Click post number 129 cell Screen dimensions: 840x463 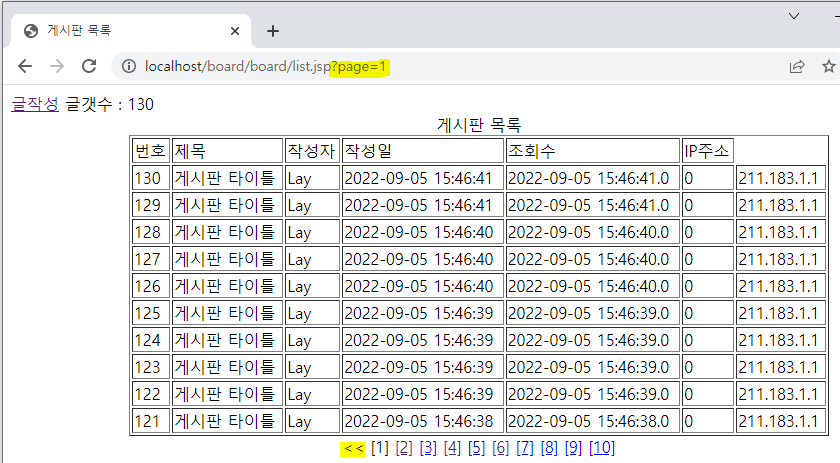tap(151, 205)
